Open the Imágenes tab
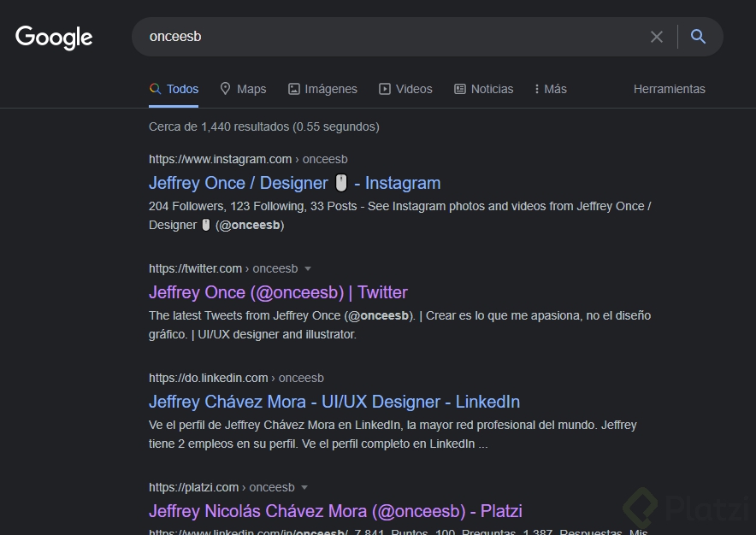Viewport: 756px width, 535px height. (322, 89)
